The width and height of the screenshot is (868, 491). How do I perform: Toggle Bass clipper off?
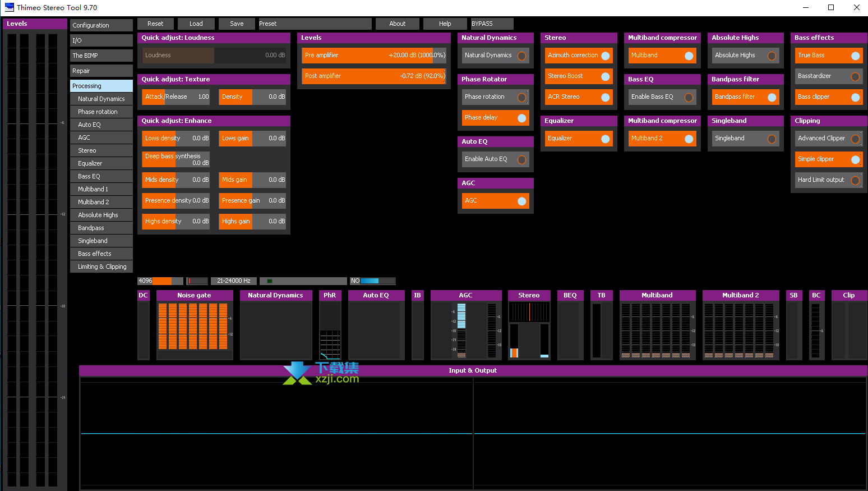coord(829,97)
